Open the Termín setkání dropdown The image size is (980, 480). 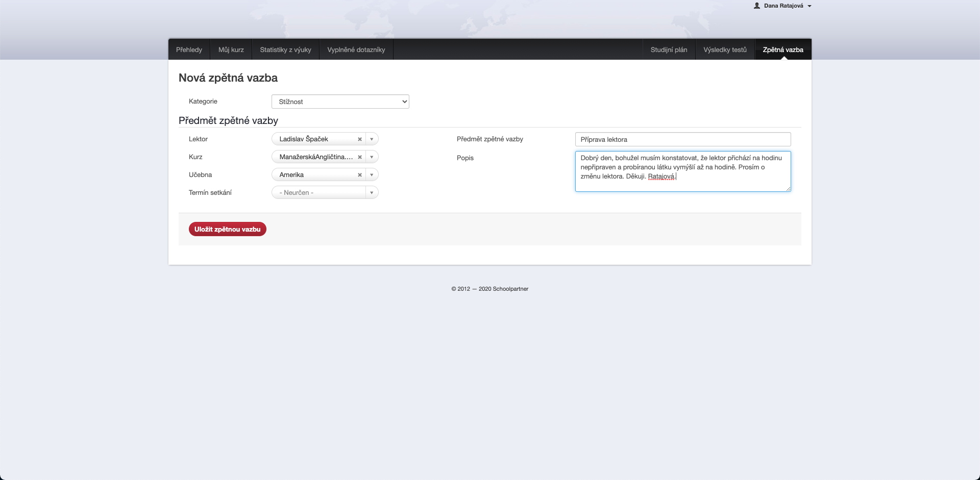325,193
